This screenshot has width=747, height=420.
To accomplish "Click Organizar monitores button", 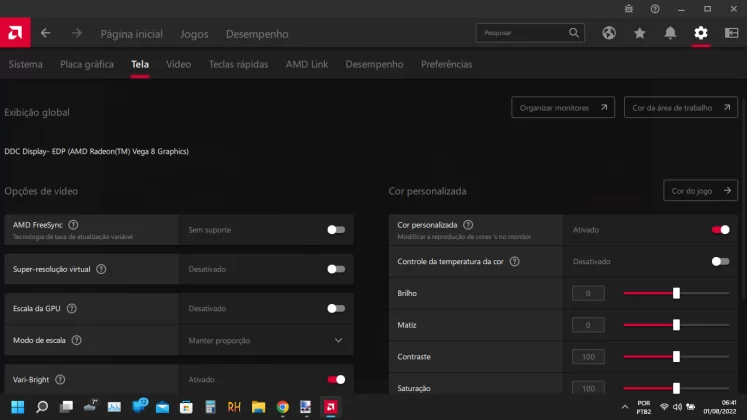I will coord(563,108).
